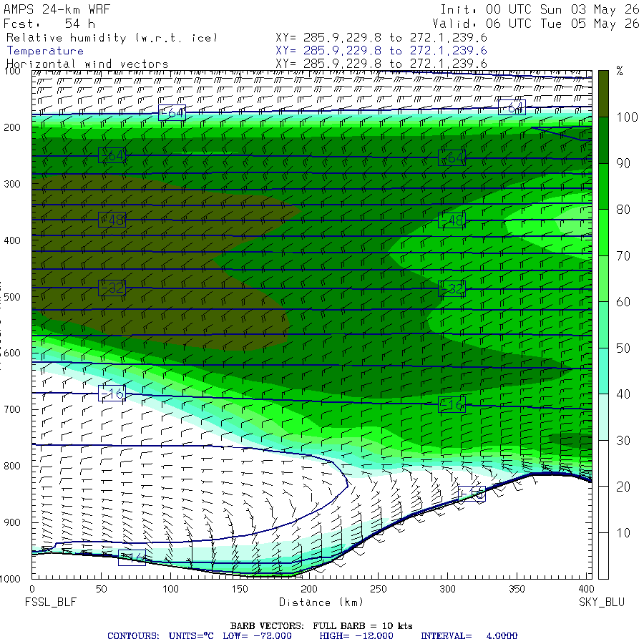This screenshot has width=644, height=644.
Task: Pick the 60–70% light green colorbar band
Action: [603, 279]
